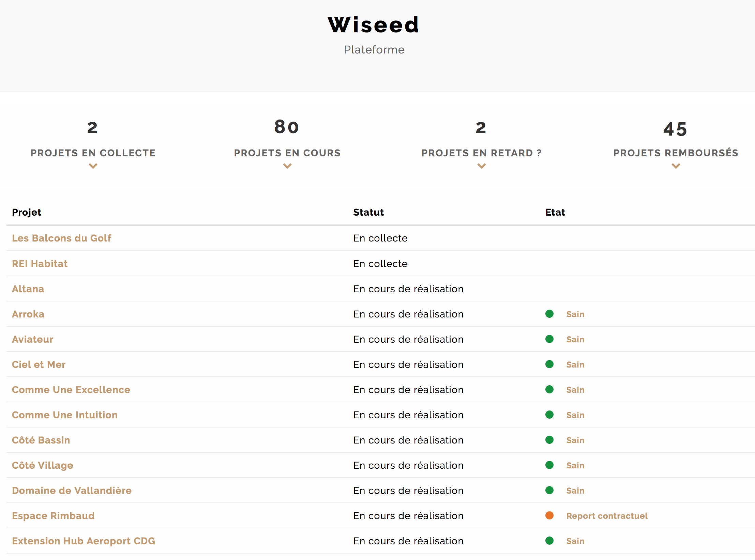The width and height of the screenshot is (755, 560).
Task: Open the Extension Hub Aeroport CDG project
Action: click(84, 541)
